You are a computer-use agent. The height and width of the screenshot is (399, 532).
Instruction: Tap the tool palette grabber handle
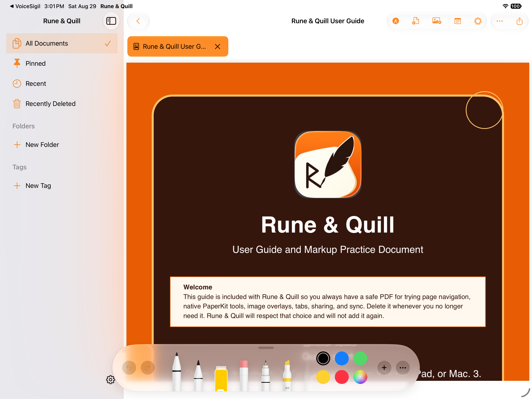(x=266, y=348)
